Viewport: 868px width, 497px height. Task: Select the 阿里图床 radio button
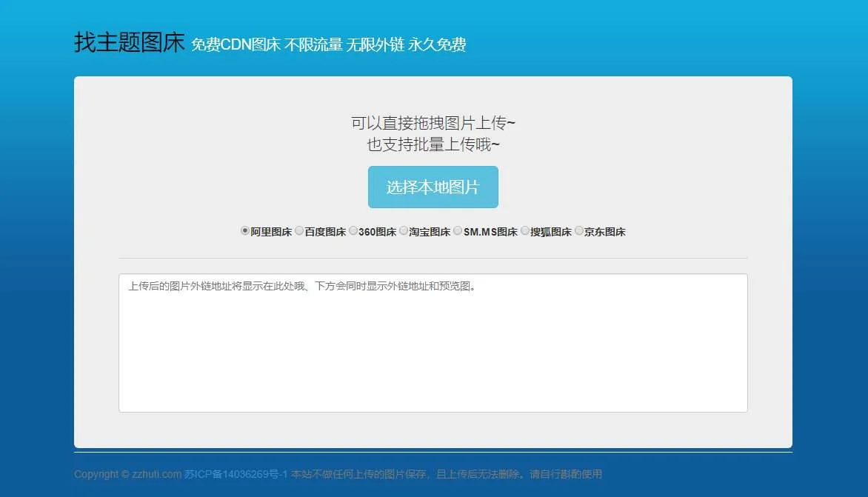(245, 231)
